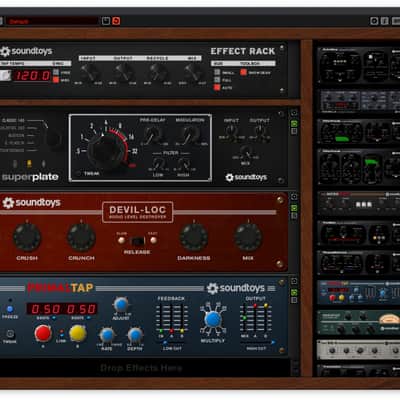Click the SuperPlate plate type selector knob
400x400 pixels.
pyautogui.click(x=53, y=139)
